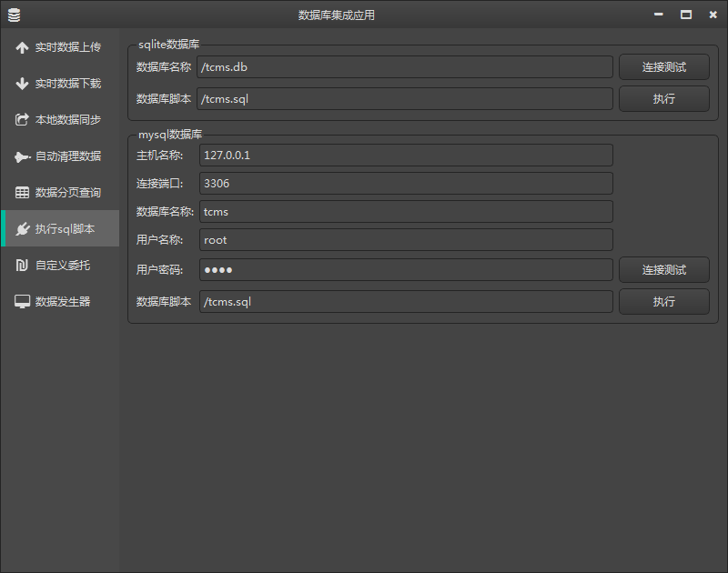
Task: Minimize the 数据库集成应用 window
Action: [x=658, y=15]
